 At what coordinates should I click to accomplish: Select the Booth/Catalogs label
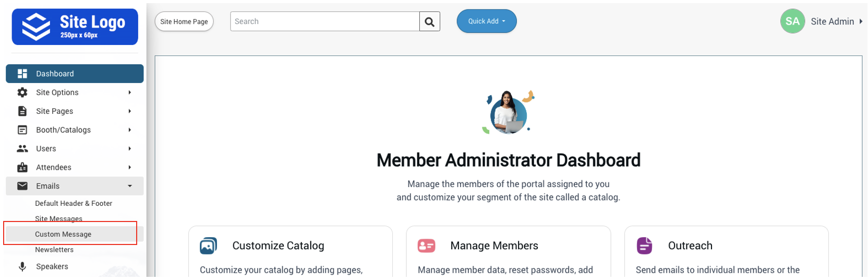[x=64, y=130]
